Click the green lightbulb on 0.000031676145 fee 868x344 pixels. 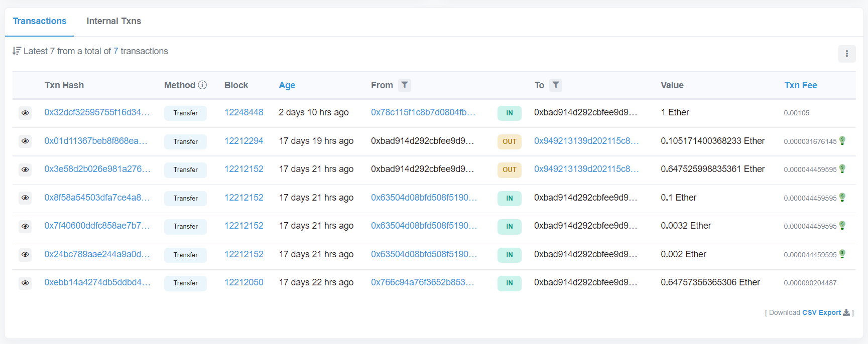pos(842,141)
